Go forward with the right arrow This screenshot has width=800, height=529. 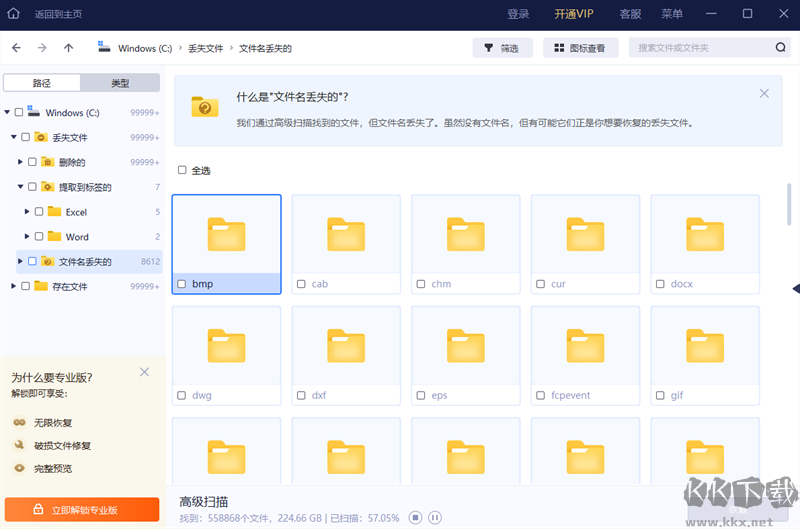click(42, 48)
